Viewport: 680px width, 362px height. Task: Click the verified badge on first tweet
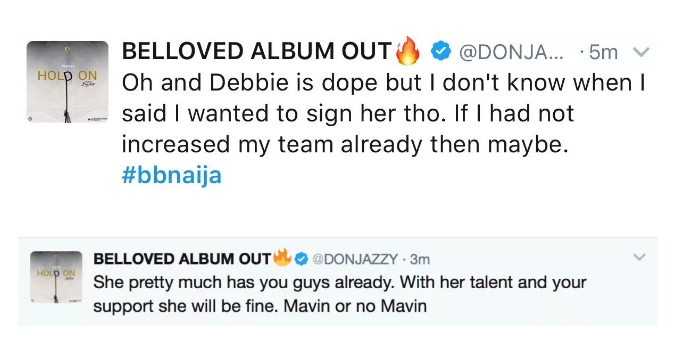click(x=441, y=52)
